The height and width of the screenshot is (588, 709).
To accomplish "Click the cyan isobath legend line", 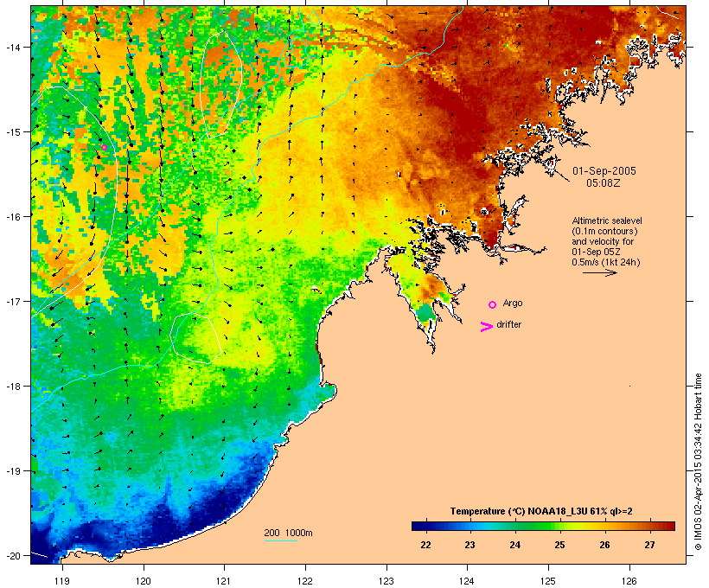I will click(281, 540).
